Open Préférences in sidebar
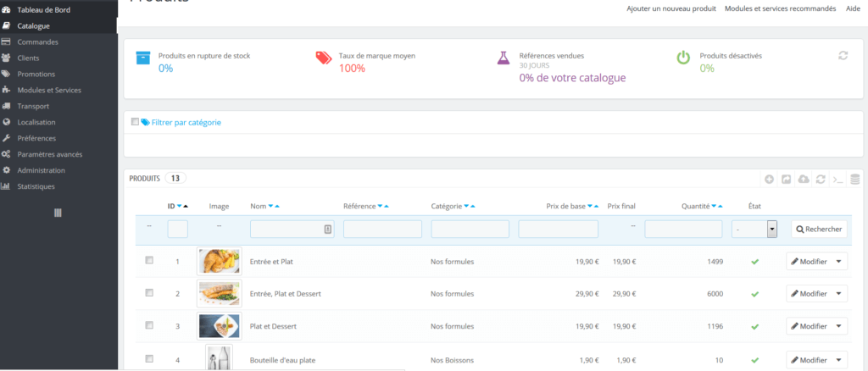The image size is (868, 371). [36, 138]
